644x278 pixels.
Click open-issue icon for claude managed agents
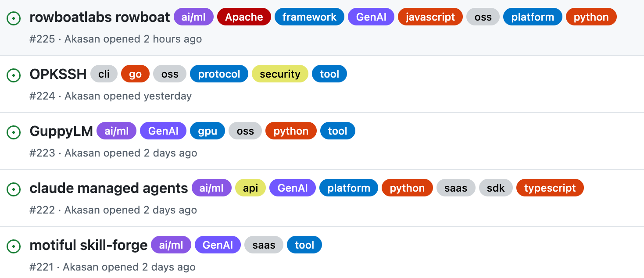(x=14, y=189)
